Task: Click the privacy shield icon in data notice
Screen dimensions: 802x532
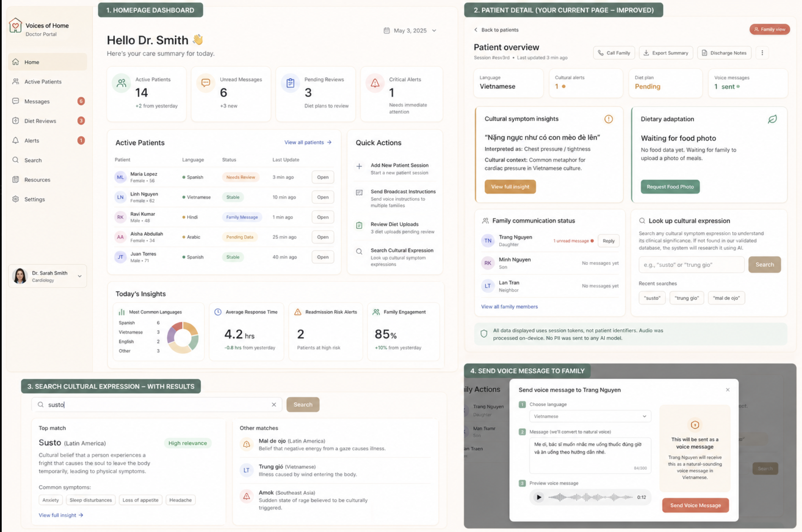Action: (x=484, y=334)
